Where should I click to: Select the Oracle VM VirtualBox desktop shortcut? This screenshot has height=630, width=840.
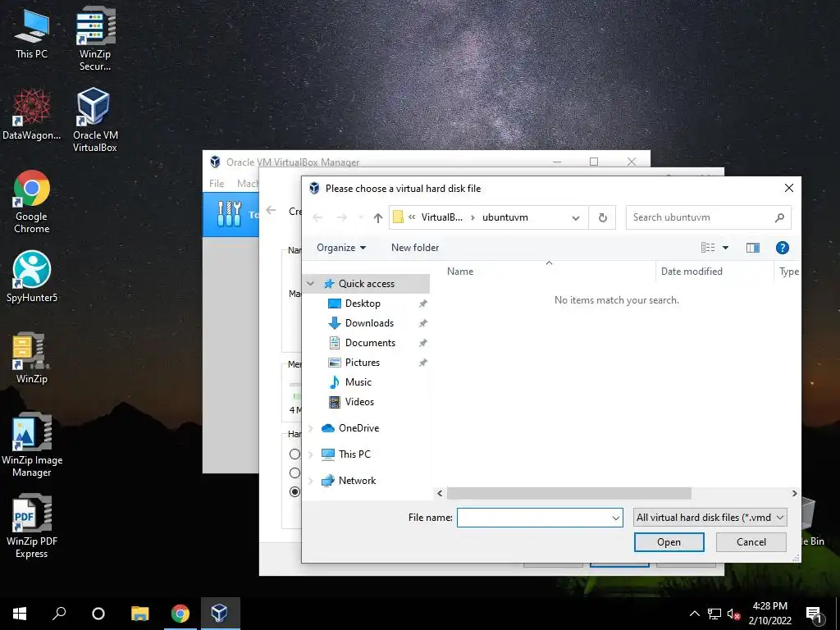coord(95,120)
